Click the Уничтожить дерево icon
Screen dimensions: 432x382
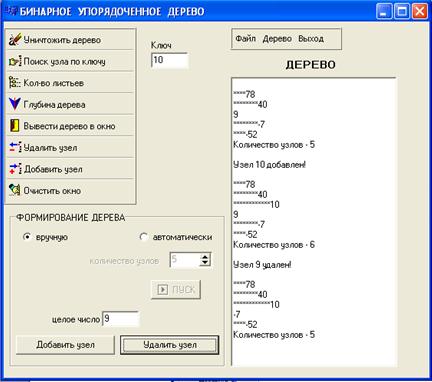pos(15,39)
